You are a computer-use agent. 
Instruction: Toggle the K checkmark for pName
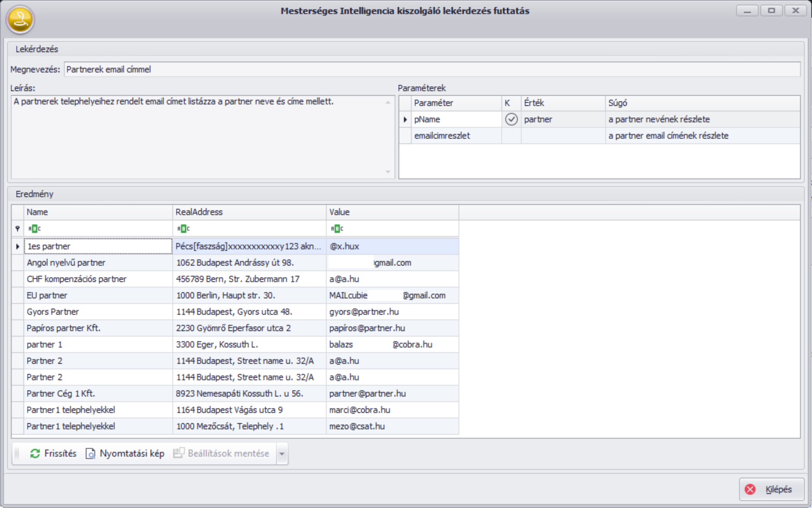[512, 119]
